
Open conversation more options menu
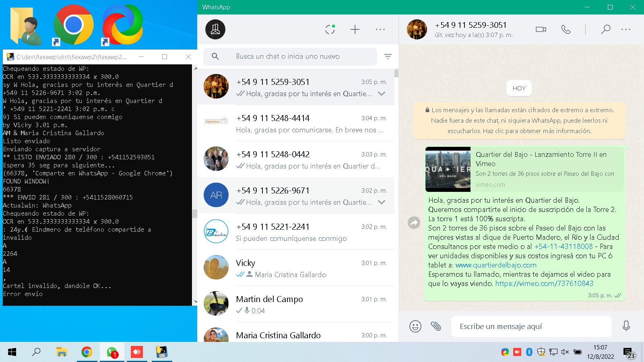(x=626, y=29)
